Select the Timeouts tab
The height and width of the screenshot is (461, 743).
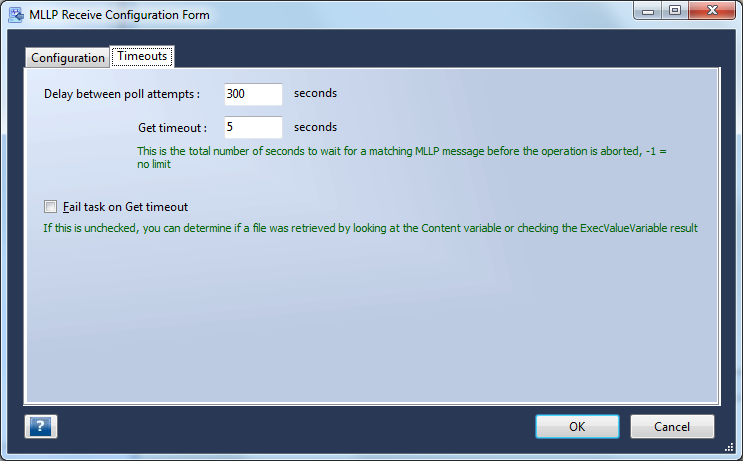coord(142,56)
